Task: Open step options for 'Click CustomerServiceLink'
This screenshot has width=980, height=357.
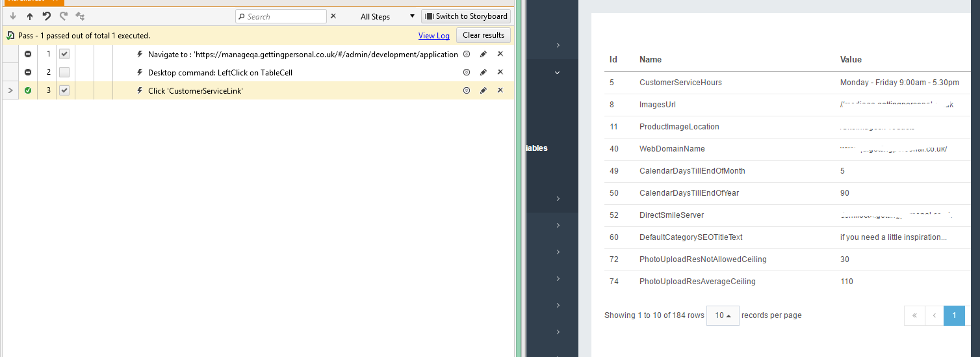Action: coord(466,90)
